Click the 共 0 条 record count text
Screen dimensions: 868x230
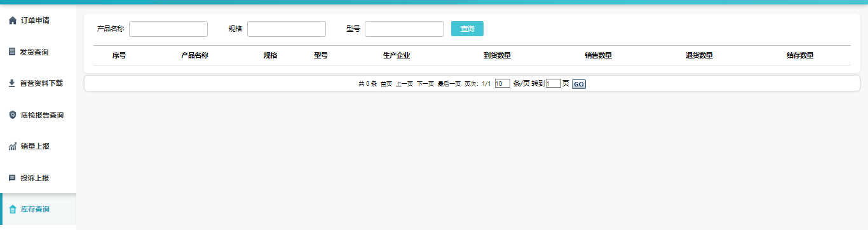coord(368,84)
